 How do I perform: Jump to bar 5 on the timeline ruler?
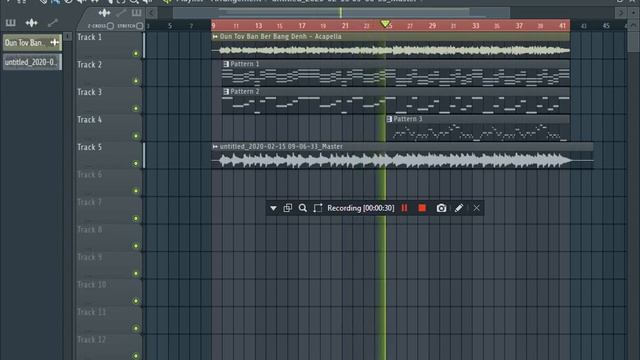coord(170,26)
